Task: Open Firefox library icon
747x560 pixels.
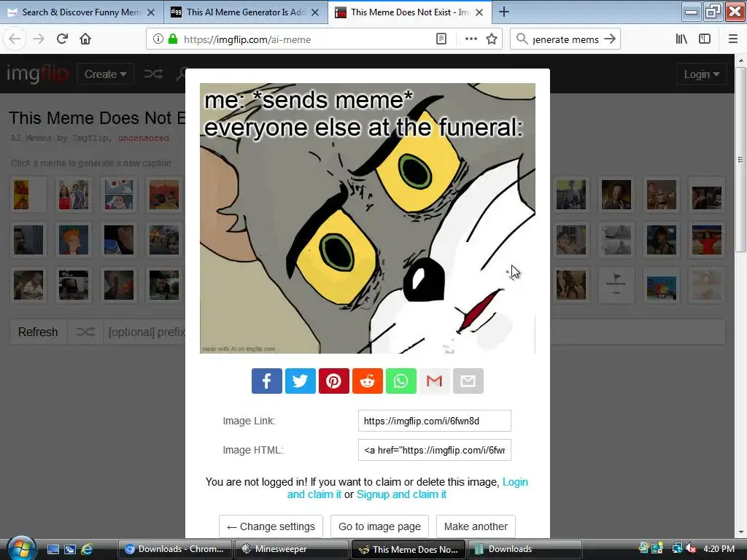Action: 681,39
